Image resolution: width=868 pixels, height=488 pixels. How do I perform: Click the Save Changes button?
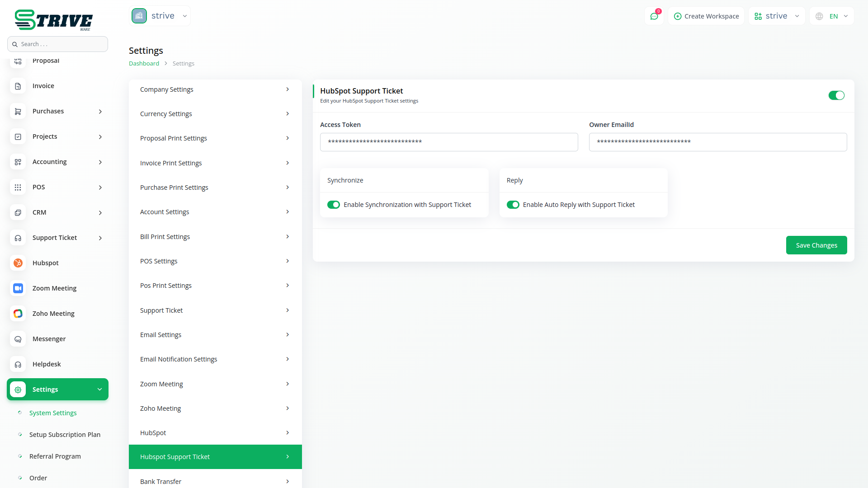tap(816, 245)
